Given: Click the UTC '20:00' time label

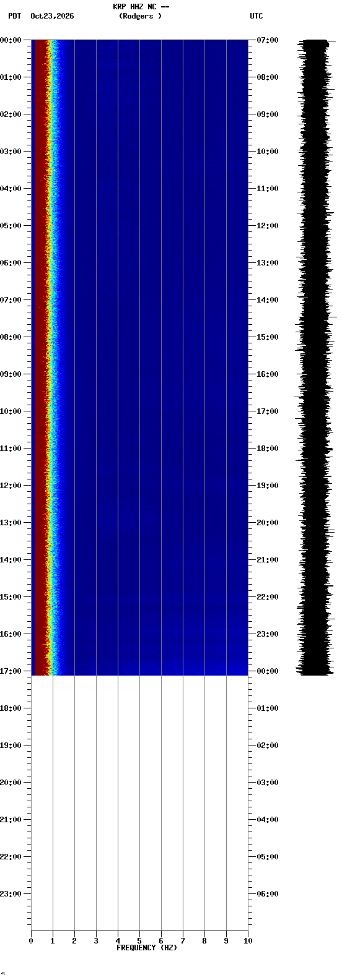Looking at the screenshot, I should point(267,523).
